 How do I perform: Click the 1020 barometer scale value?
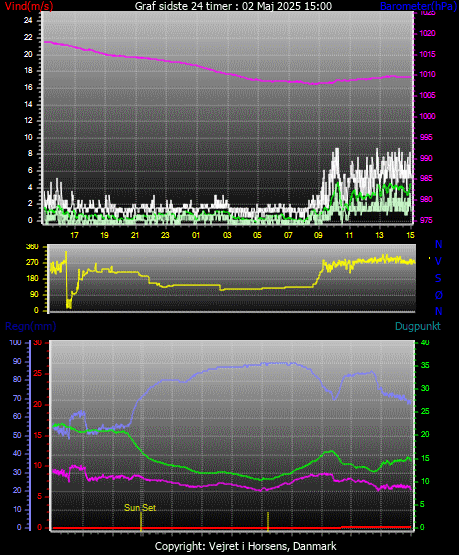tap(428, 33)
